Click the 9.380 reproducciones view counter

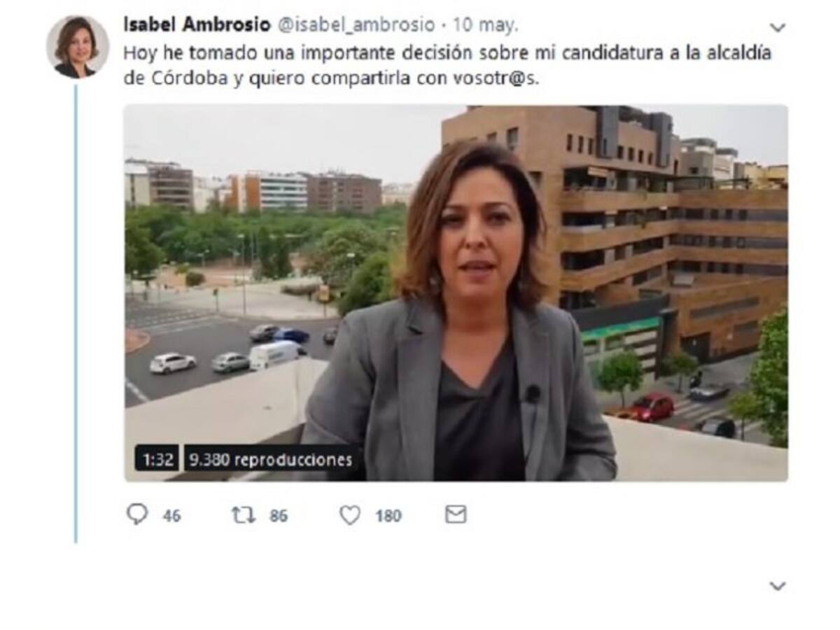click(x=271, y=460)
